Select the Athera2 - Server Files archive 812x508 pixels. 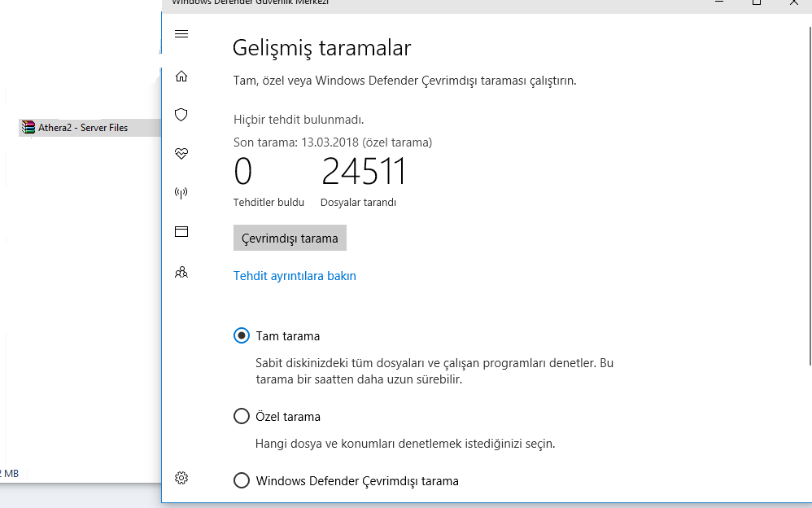coord(89,128)
